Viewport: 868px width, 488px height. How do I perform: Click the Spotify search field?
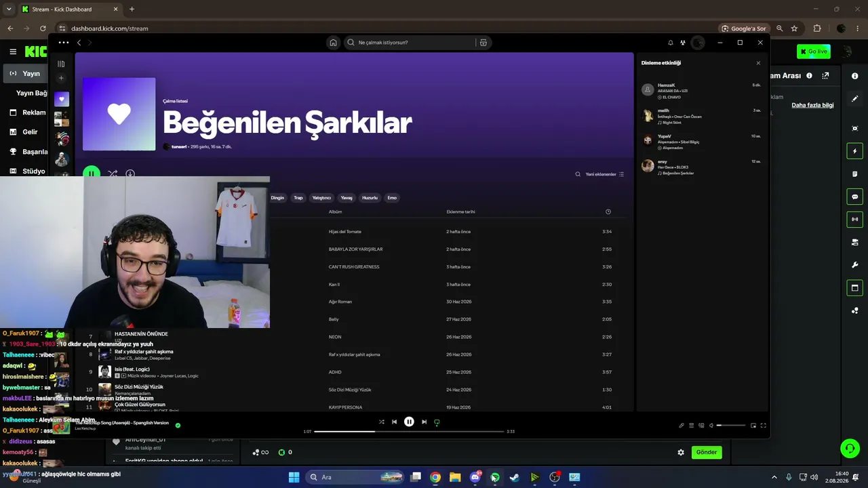click(x=410, y=42)
